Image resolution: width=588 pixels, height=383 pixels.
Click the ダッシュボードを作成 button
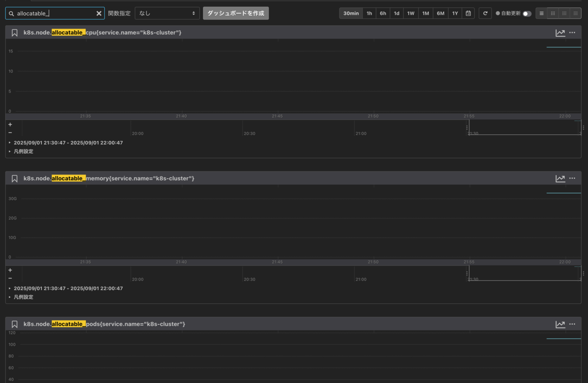coord(236,13)
